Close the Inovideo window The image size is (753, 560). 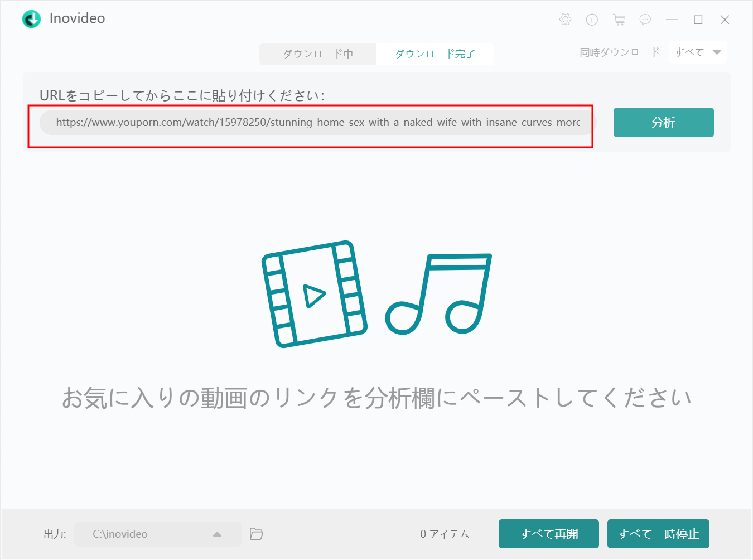pos(725,20)
